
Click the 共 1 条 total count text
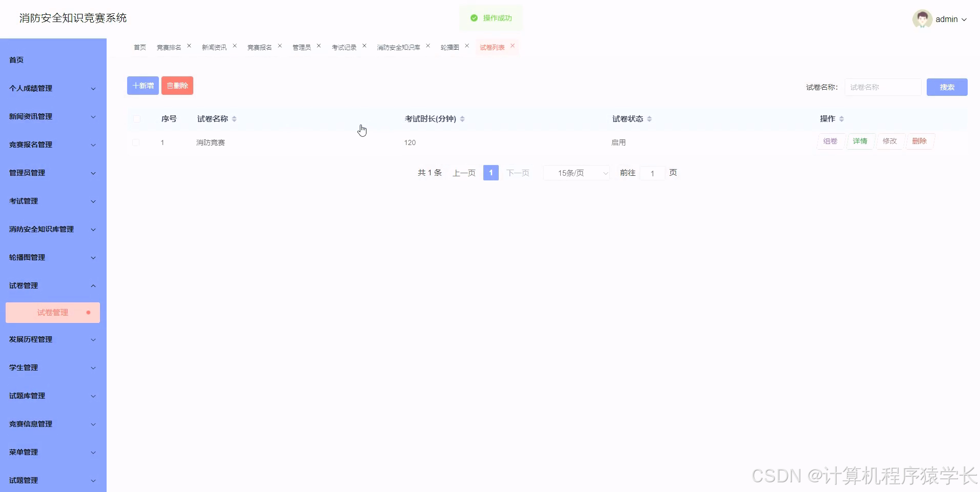[430, 173]
